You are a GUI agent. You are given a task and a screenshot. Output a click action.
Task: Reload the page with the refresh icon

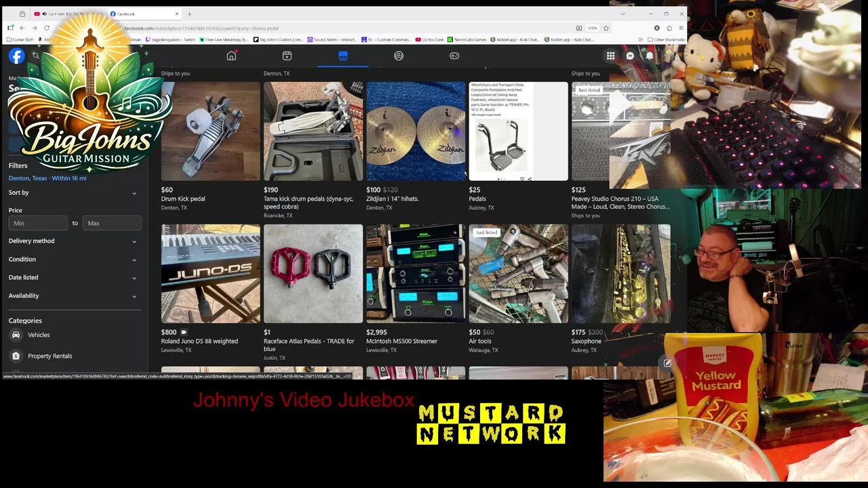click(46, 28)
